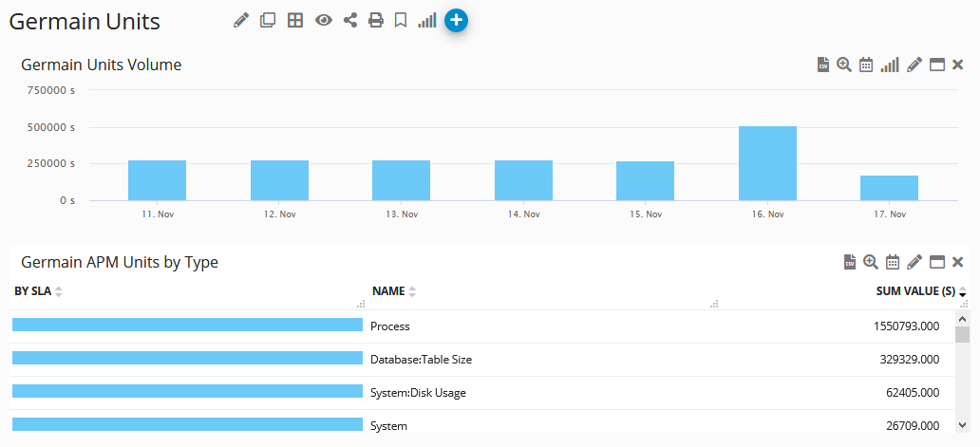Click the 16. Nov bar in chart
Image resolution: width=980 pixels, height=447 pixels.
point(767,163)
